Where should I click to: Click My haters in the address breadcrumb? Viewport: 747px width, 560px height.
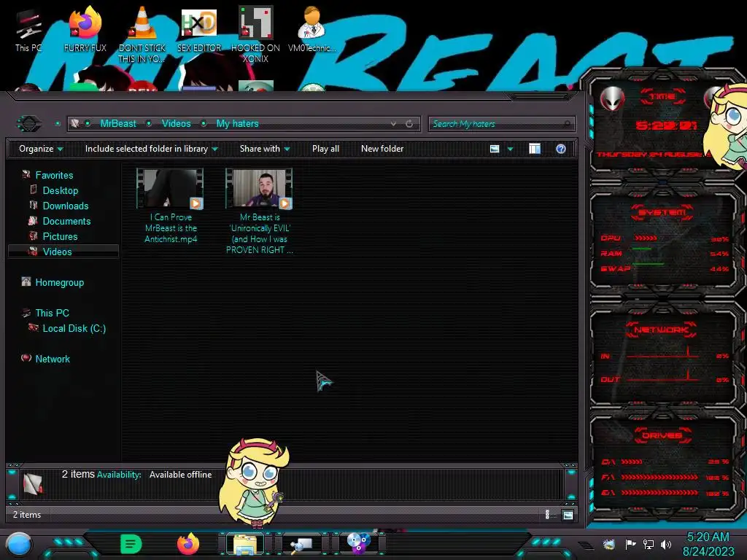[237, 124]
